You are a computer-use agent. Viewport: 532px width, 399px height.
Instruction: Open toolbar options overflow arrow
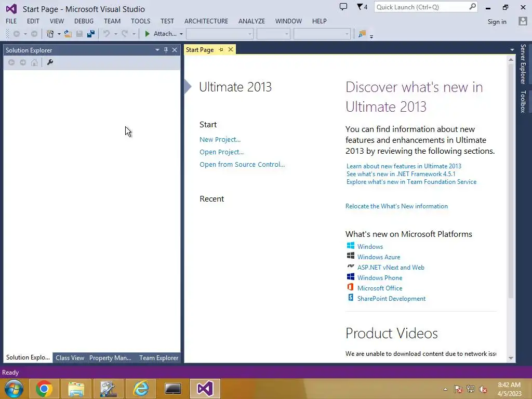tap(371, 36)
